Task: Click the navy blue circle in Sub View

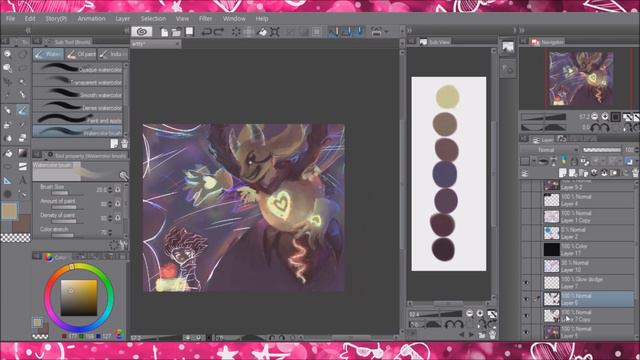Action: point(444,174)
